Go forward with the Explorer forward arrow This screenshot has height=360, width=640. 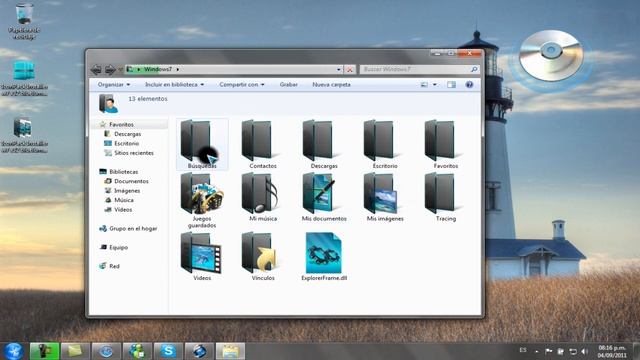[110, 70]
